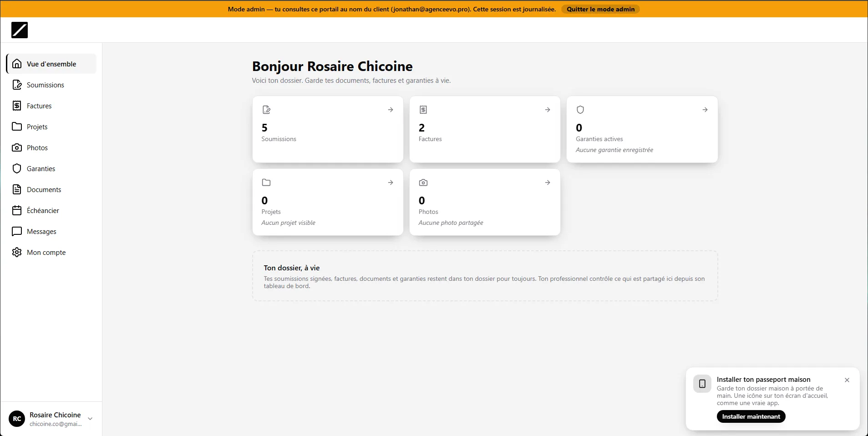Click Aucun projet visible text

click(x=288, y=223)
